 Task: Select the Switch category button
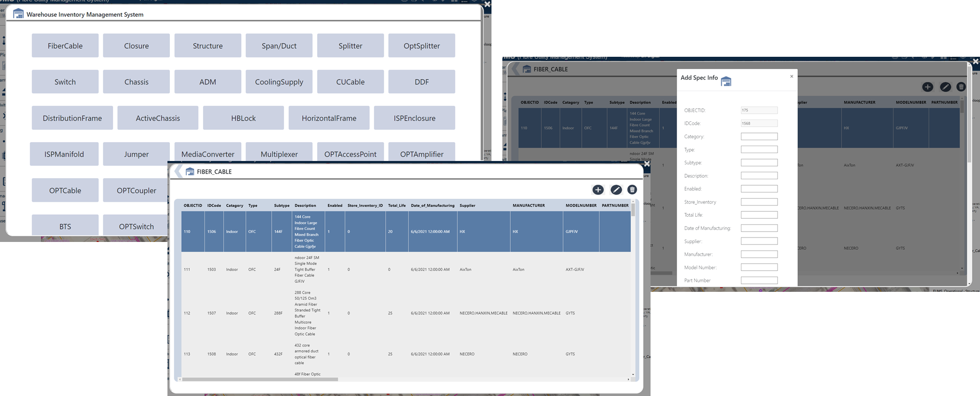65,81
